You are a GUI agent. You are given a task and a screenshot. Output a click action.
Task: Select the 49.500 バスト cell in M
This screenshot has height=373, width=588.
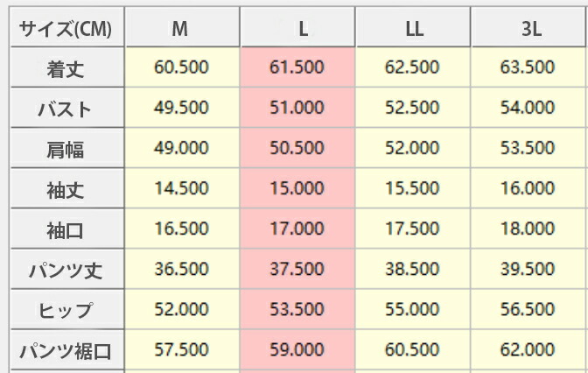(x=181, y=108)
